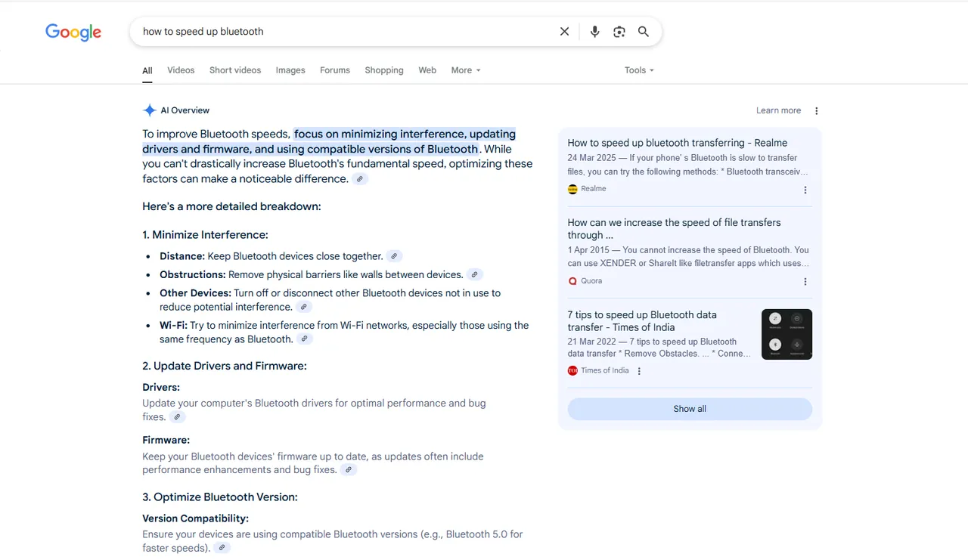Screen dimensions: 968x560
Task: Click the '3. Optimize Bluetooth Version:' heading
Action: [x=220, y=497]
